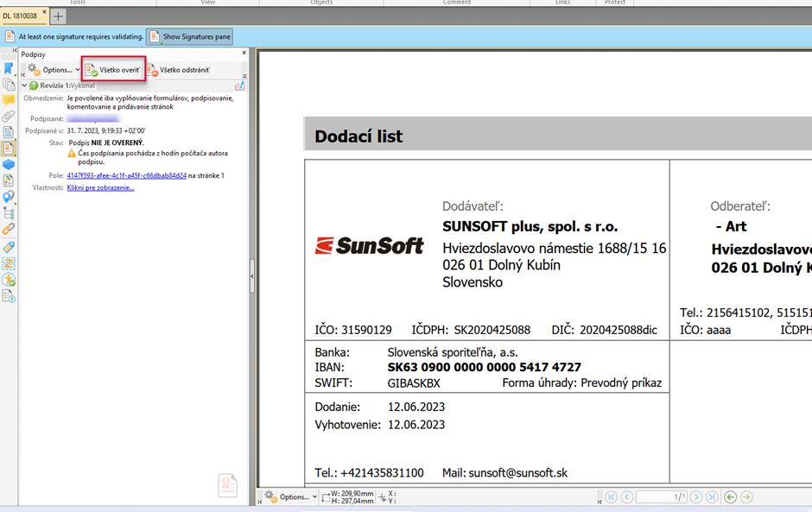Click the page number input field

[x=661, y=497]
